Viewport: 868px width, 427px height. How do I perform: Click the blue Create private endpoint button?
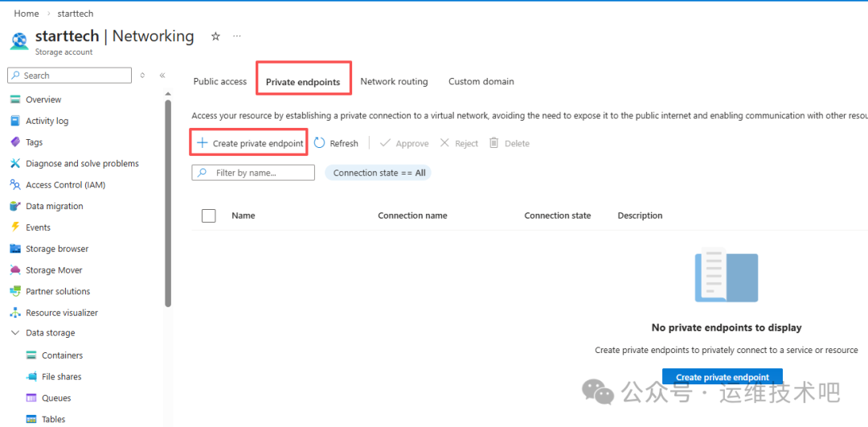tap(722, 377)
